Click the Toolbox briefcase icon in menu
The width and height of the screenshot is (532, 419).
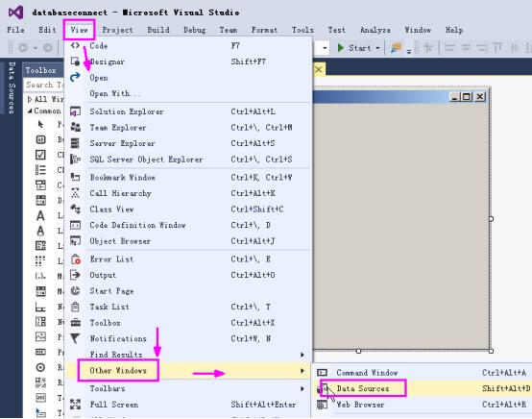point(75,323)
